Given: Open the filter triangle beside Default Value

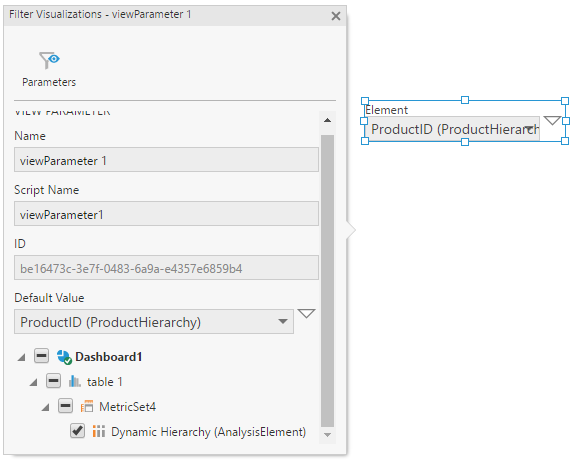Looking at the screenshot, I should click(306, 314).
